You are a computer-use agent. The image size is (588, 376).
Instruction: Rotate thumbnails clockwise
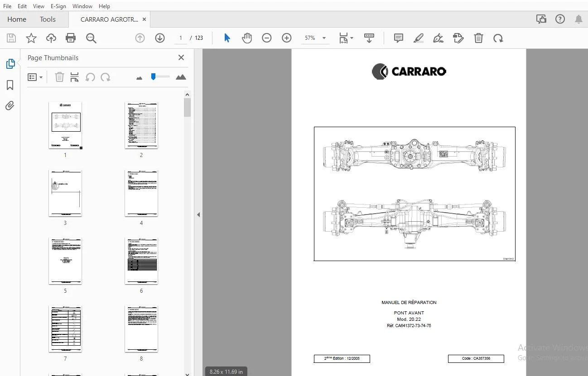click(x=106, y=77)
